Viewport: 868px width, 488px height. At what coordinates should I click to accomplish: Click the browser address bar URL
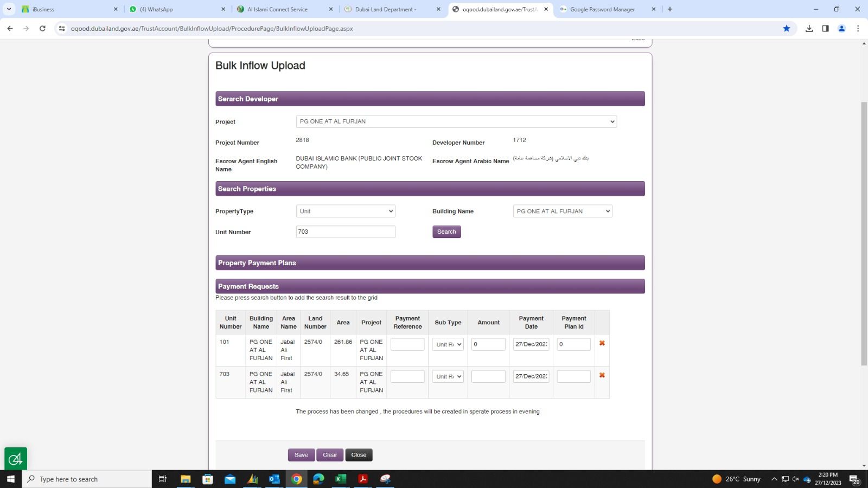click(212, 28)
